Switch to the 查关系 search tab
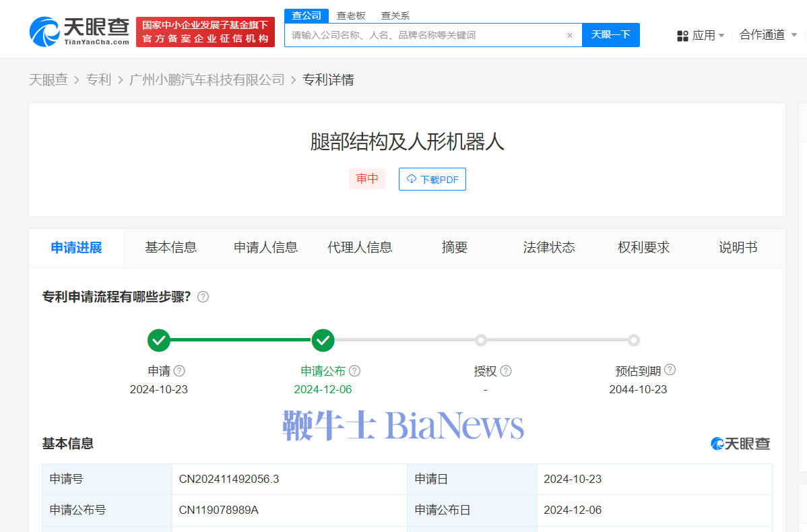 (x=395, y=15)
